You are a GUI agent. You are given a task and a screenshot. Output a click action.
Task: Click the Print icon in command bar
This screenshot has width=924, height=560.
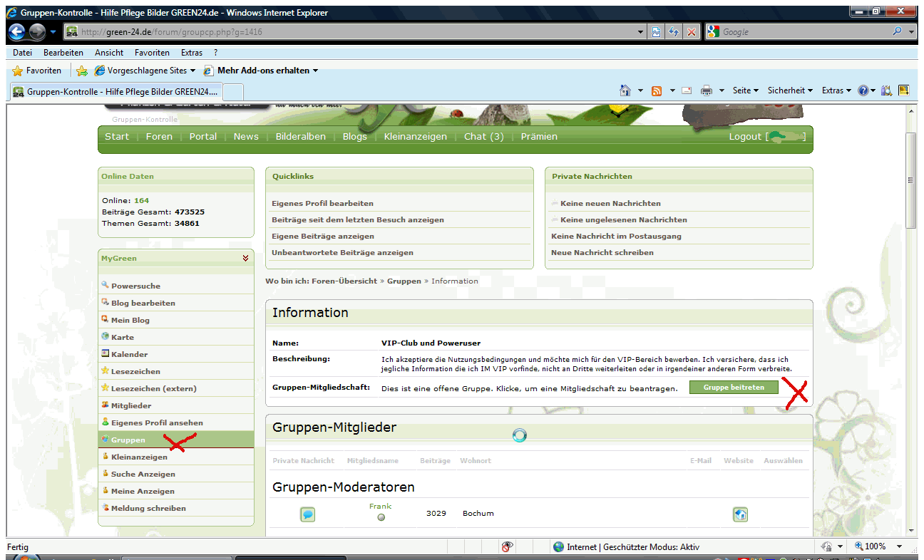coord(707,90)
